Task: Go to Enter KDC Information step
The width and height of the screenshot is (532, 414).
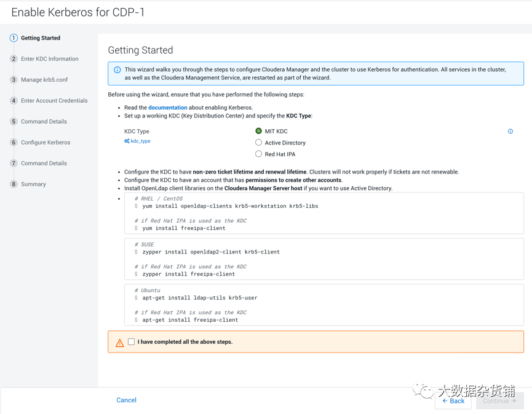Action: [x=50, y=59]
